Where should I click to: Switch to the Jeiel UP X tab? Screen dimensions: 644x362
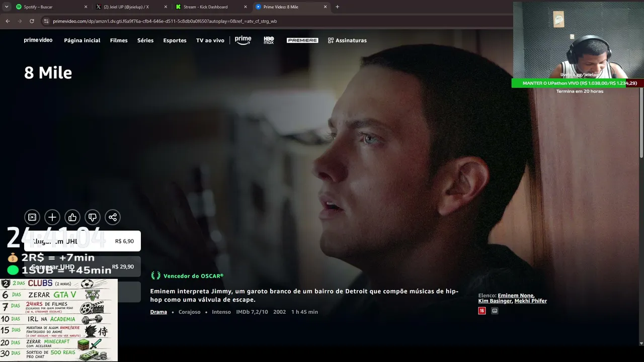(132, 7)
